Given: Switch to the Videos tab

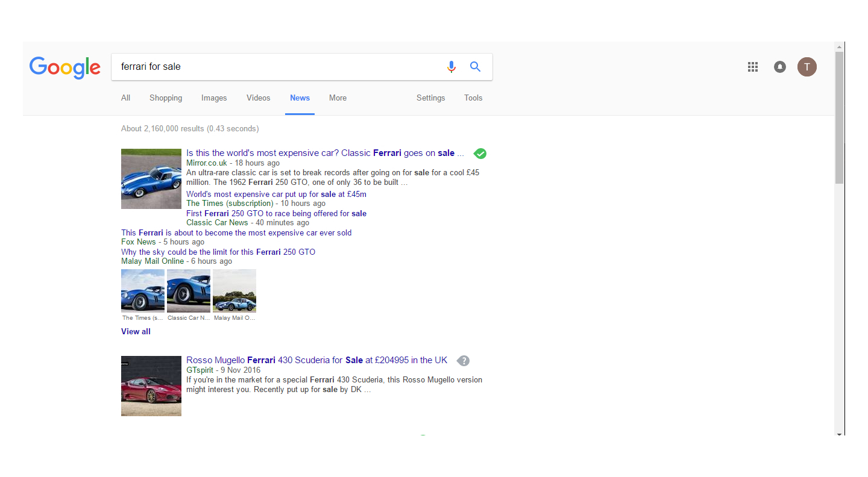Looking at the screenshot, I should [258, 98].
